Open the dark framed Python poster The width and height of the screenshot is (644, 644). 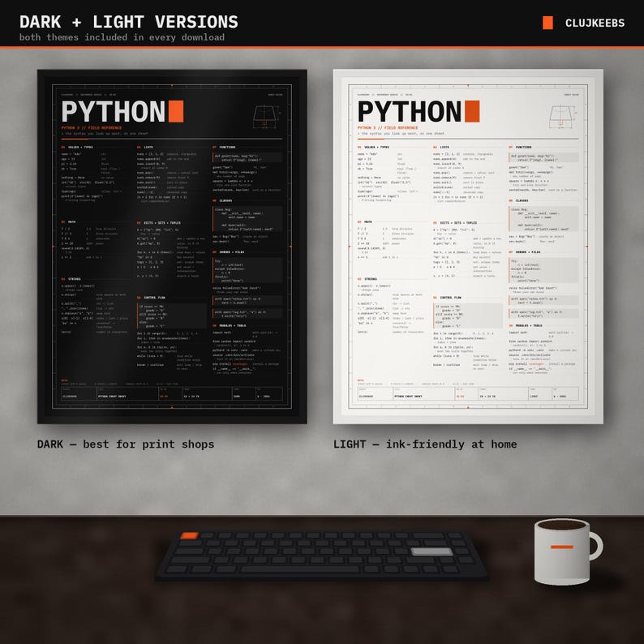click(172, 247)
